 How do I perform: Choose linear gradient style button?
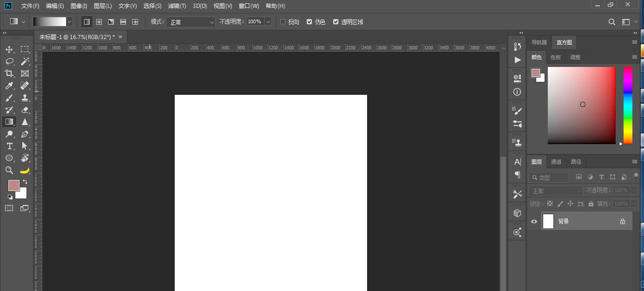click(x=86, y=22)
